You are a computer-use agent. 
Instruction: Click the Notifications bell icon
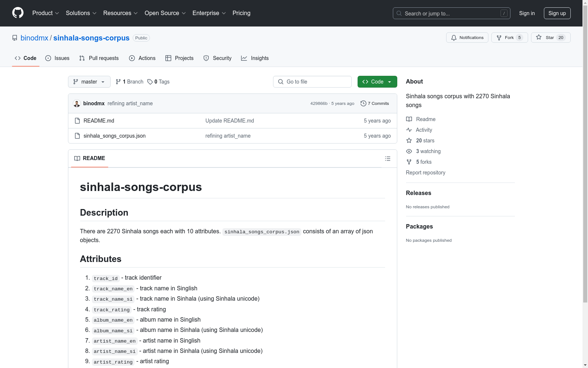point(454,38)
